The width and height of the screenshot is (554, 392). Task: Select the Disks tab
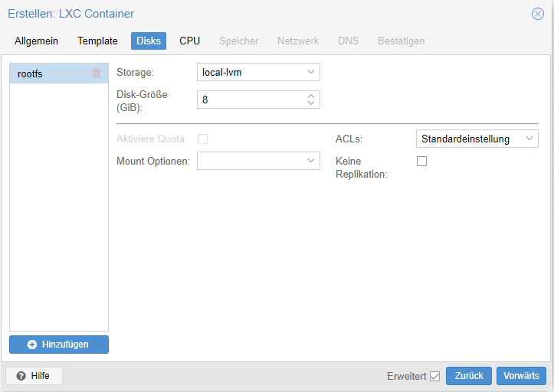[x=149, y=41]
